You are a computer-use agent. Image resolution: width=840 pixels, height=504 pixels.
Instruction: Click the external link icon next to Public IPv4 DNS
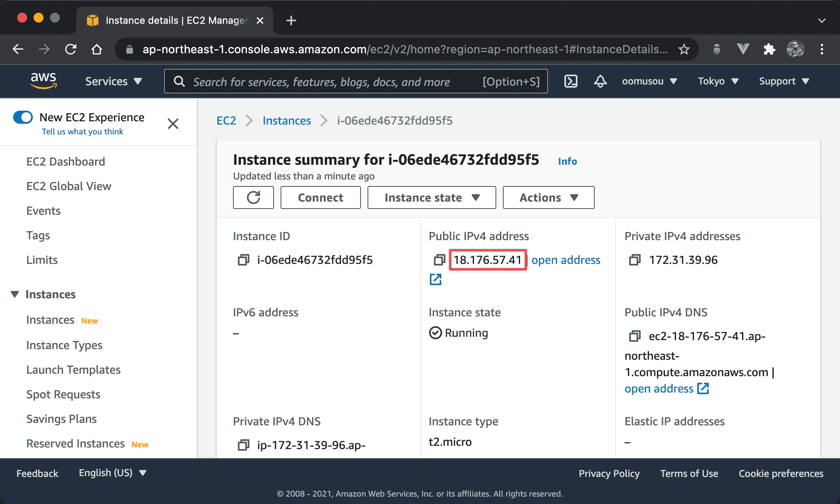[x=703, y=388]
